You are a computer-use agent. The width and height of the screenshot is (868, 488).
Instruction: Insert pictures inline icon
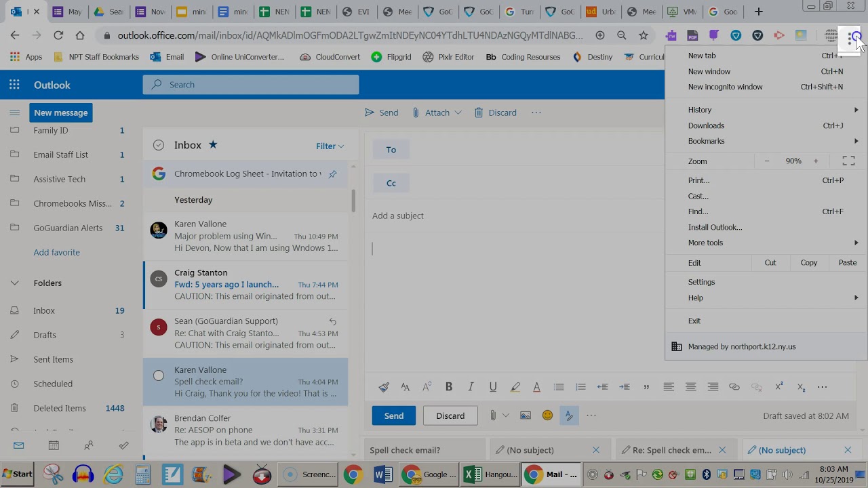click(x=526, y=415)
